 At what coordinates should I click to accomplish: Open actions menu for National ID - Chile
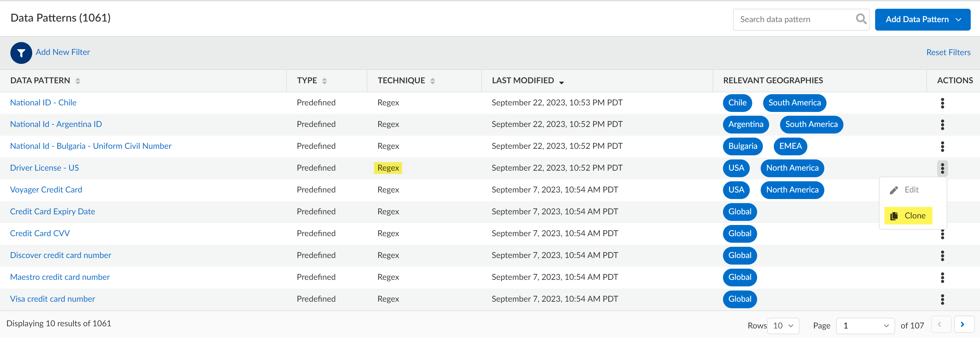click(x=942, y=103)
